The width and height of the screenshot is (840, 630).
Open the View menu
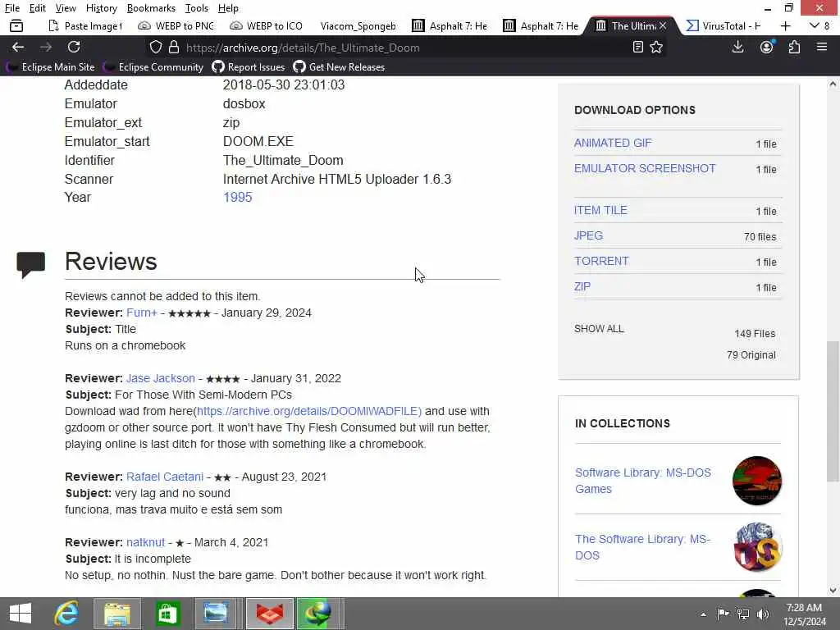pyautogui.click(x=66, y=8)
